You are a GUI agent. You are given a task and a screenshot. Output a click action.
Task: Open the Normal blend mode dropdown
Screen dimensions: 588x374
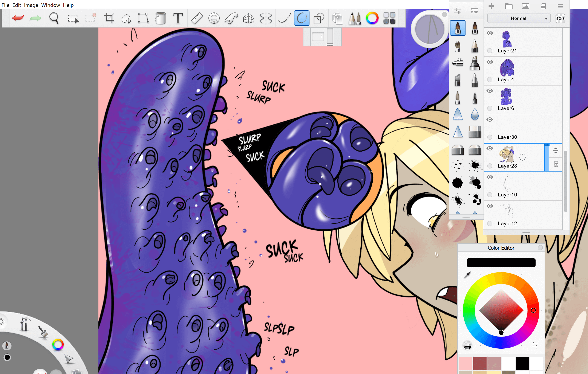tap(519, 18)
